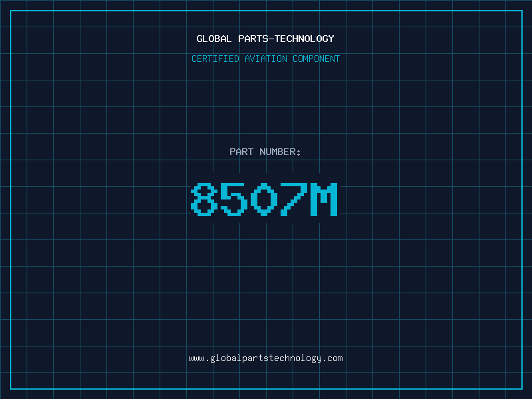Open the www.globalpartstechnology.com link
This screenshot has width=532, height=399.
[x=265, y=358]
